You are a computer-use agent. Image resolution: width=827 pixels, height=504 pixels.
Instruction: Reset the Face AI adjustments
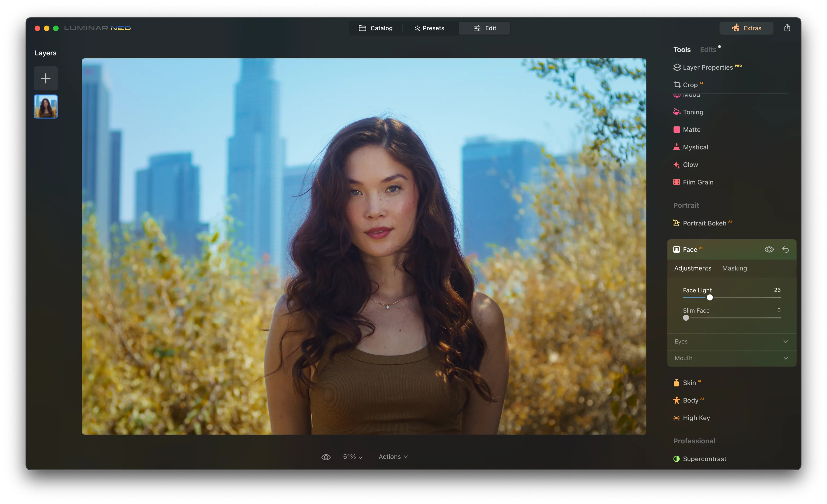[x=786, y=249]
